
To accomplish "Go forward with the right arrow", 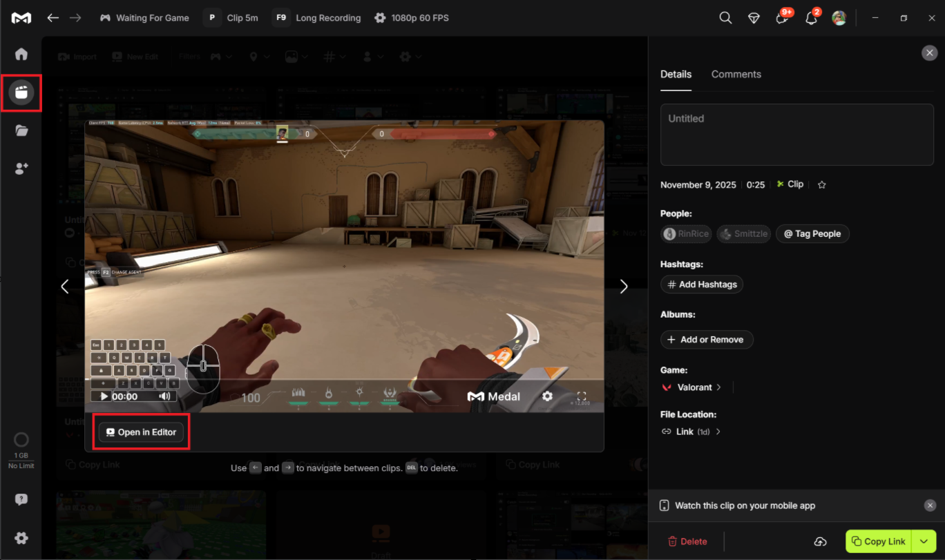I will click(75, 18).
